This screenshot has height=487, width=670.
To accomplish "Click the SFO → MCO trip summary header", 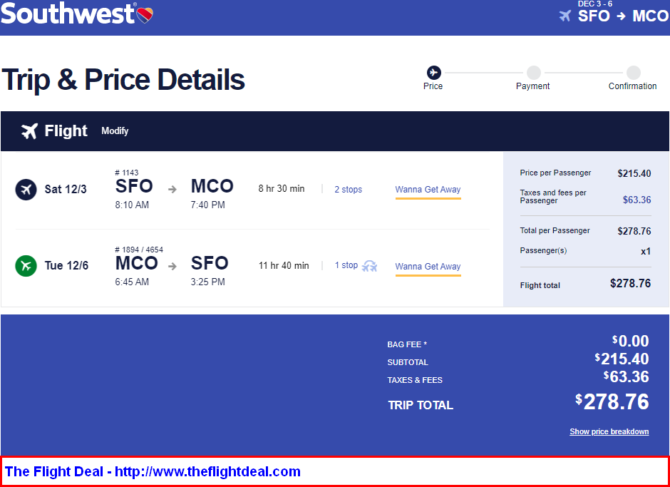I will click(x=623, y=16).
